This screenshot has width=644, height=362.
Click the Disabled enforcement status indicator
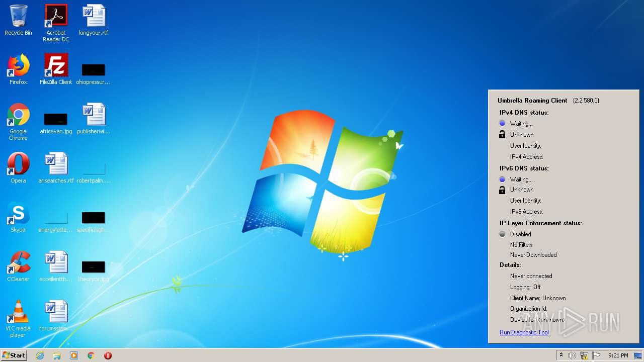pos(502,234)
